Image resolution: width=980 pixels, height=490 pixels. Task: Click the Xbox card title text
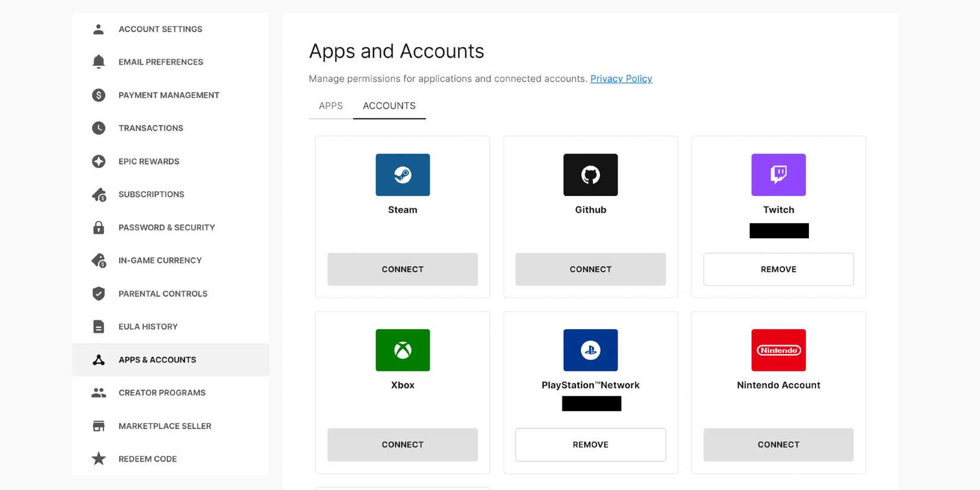click(x=403, y=385)
